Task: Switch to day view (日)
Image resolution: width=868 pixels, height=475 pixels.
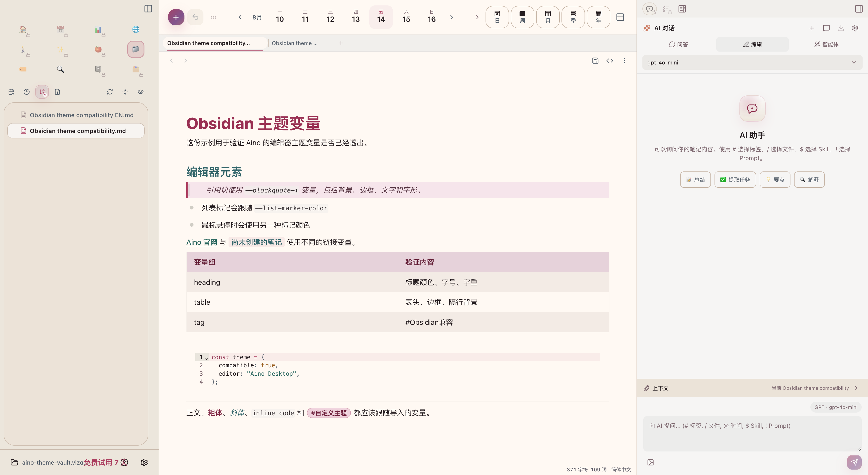Action: (x=497, y=17)
